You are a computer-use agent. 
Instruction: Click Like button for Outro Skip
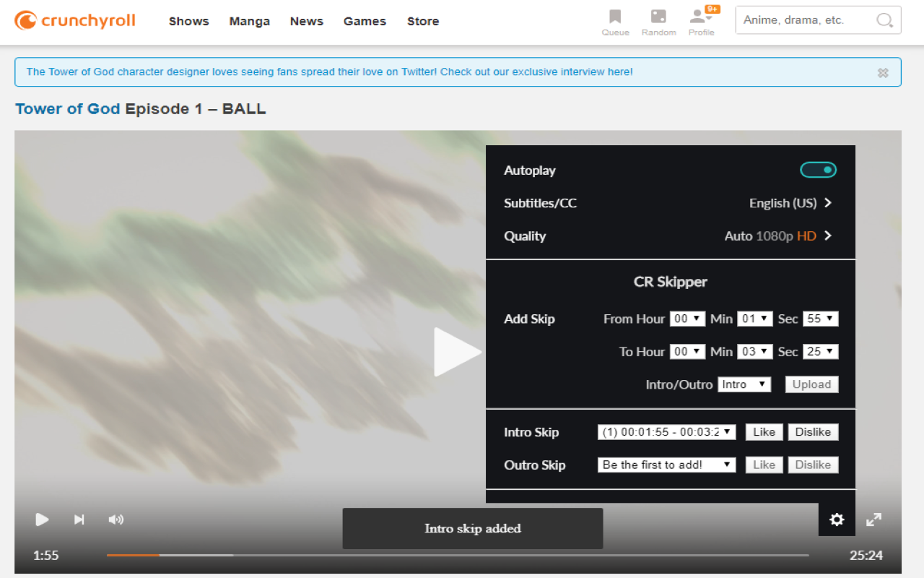tap(764, 465)
